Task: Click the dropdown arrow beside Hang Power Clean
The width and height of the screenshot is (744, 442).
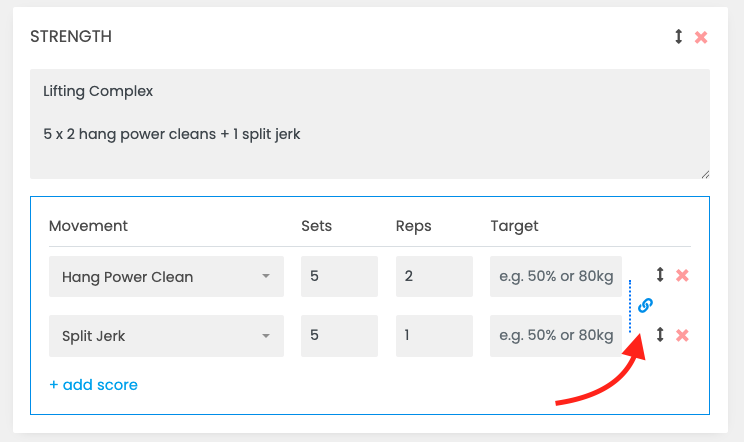Action: point(266,276)
